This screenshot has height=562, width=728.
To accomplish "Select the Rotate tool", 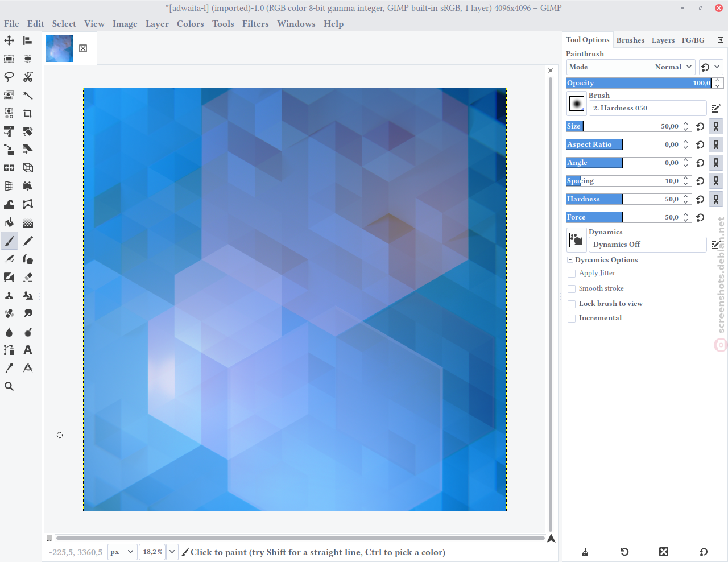I will click(27, 131).
